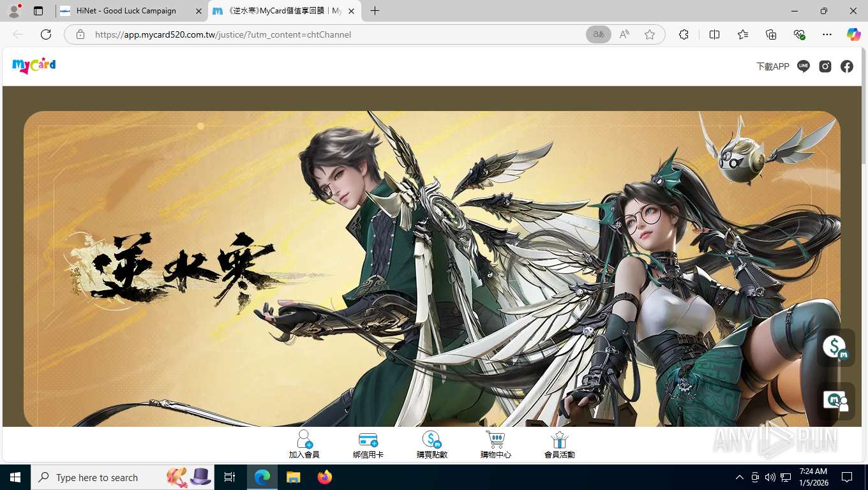This screenshot has width=868, height=490.
Task: Open the Instagram icon in header
Action: 825,66
